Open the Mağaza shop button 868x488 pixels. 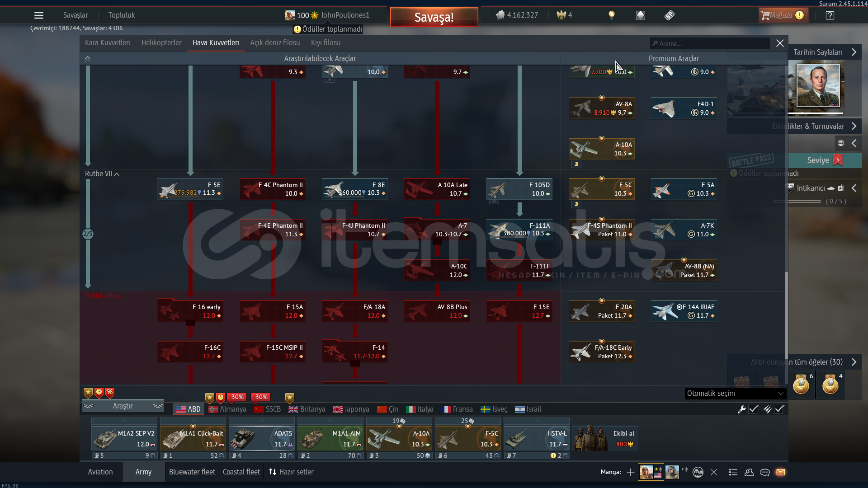783,15
